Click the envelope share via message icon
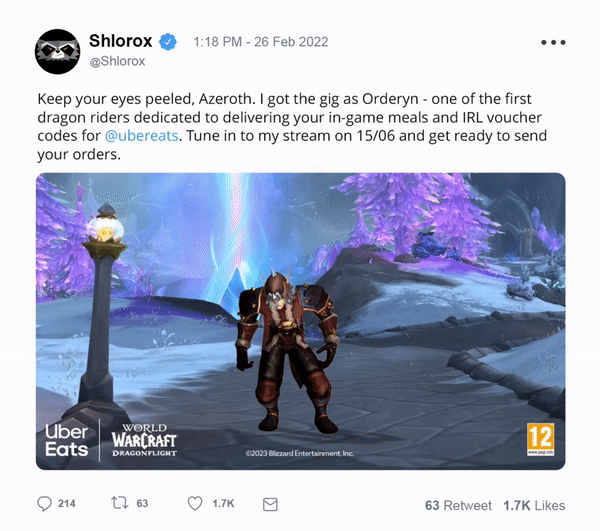 point(270,504)
